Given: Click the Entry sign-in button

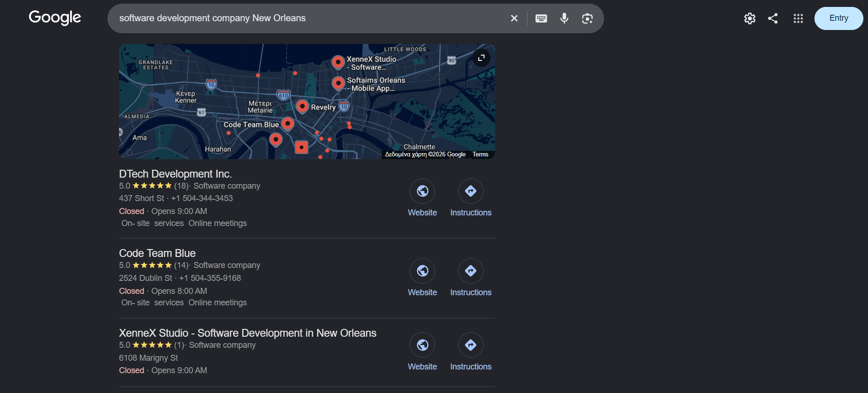Looking at the screenshot, I should (839, 18).
